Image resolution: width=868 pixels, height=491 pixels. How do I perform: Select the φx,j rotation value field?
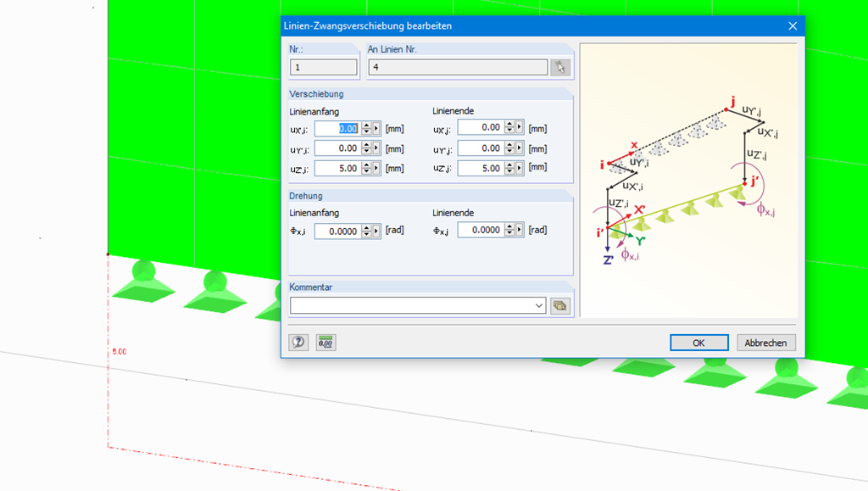(x=481, y=231)
